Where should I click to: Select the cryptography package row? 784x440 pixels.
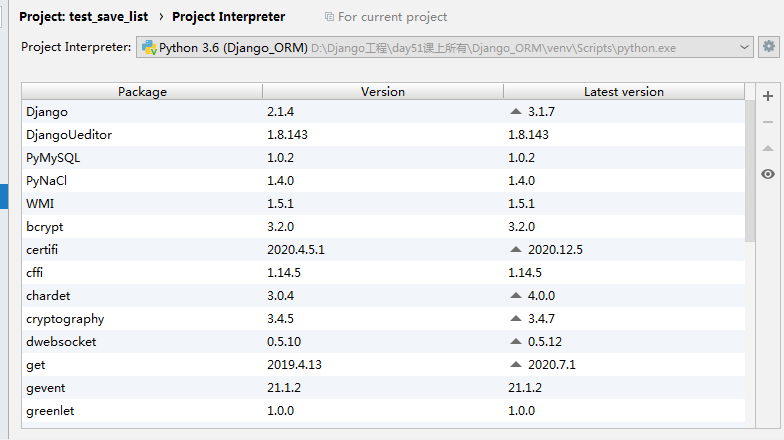coord(142,319)
